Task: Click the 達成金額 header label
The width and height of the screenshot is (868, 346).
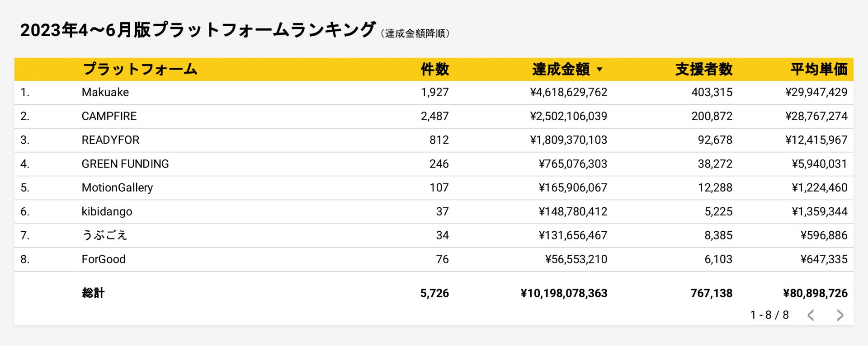Action: pos(561,69)
